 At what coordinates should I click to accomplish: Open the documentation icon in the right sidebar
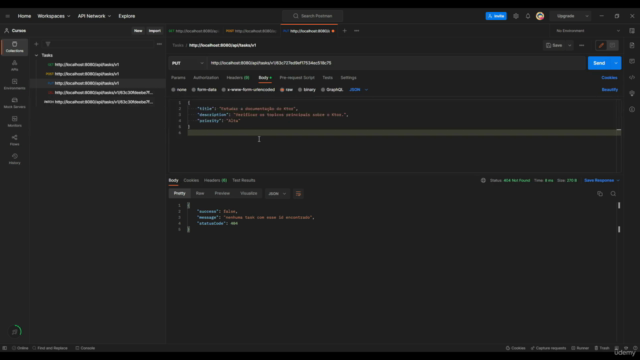(x=632, y=45)
